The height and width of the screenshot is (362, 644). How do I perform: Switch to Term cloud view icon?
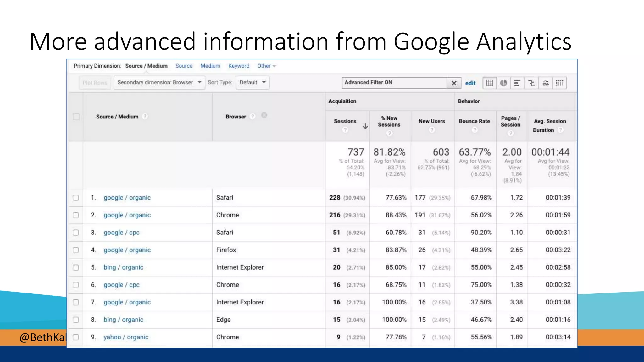pyautogui.click(x=546, y=83)
